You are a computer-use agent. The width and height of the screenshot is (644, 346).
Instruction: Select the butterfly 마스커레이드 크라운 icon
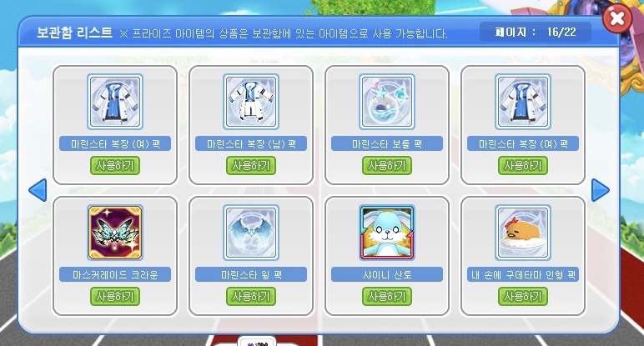(115, 233)
